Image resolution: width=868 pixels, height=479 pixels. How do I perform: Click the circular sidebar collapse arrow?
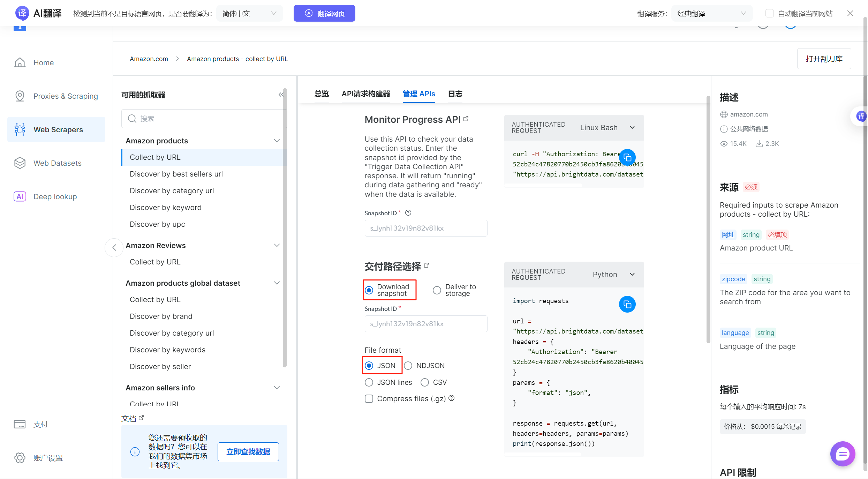click(x=114, y=248)
